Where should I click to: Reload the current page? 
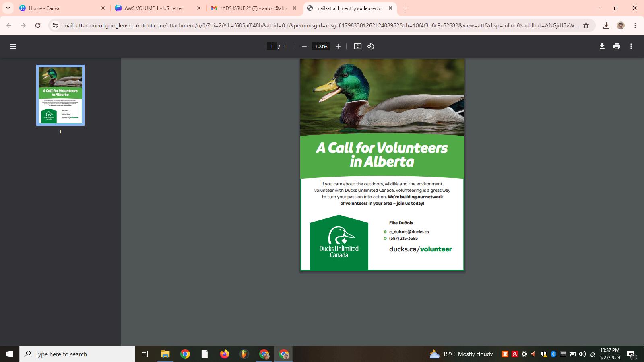point(38,25)
